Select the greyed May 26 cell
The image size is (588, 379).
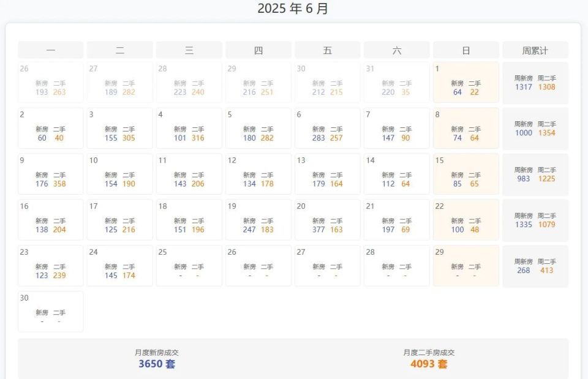tap(51, 82)
